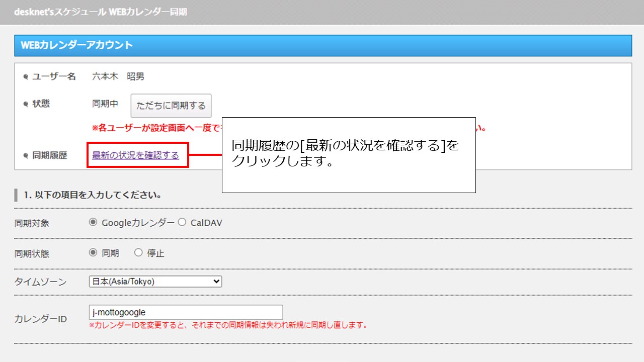Select 停止 to stop syncing

click(138, 253)
